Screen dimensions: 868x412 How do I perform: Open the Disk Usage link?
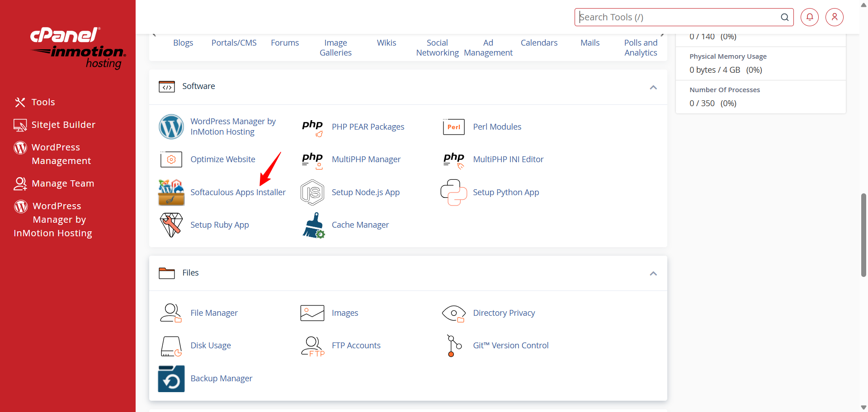pos(211,346)
